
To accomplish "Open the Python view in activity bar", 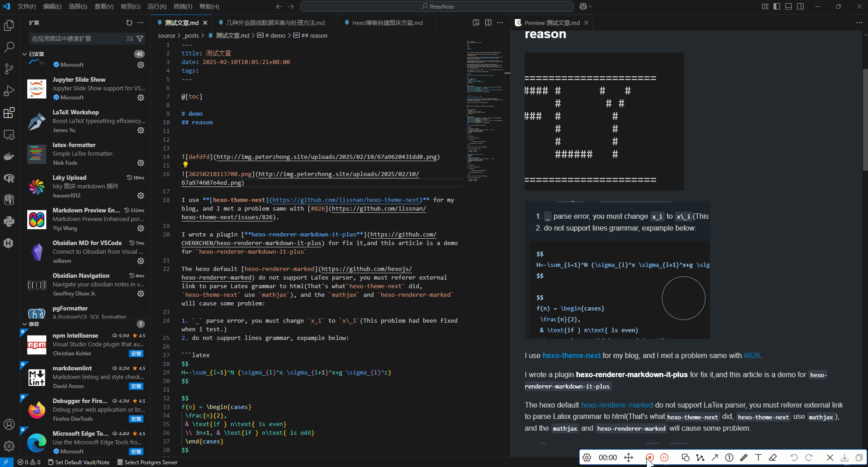I will coord(9,221).
